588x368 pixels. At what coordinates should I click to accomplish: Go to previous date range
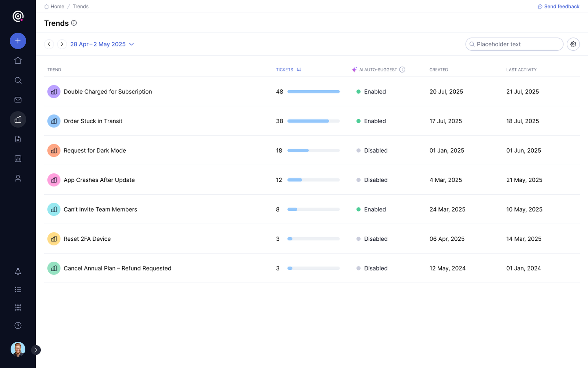point(49,44)
